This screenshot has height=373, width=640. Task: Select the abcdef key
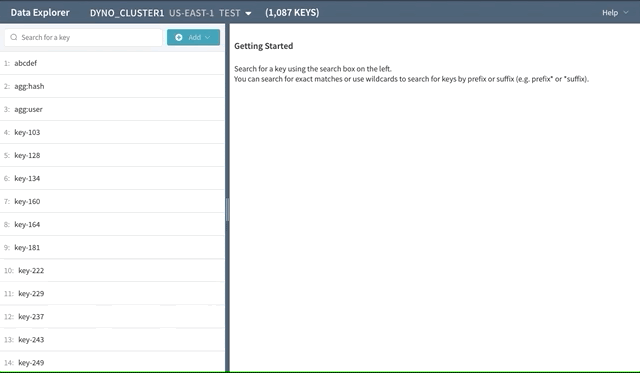pos(112,63)
